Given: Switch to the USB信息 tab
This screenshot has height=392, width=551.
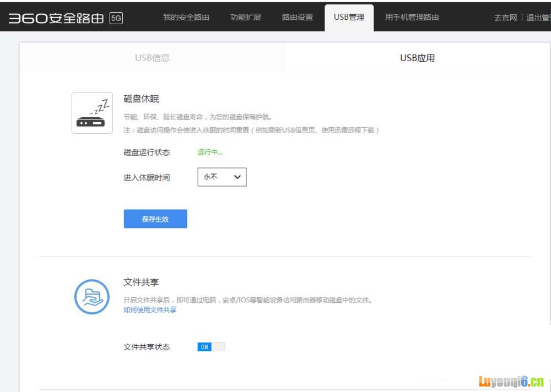Looking at the screenshot, I should coord(152,58).
